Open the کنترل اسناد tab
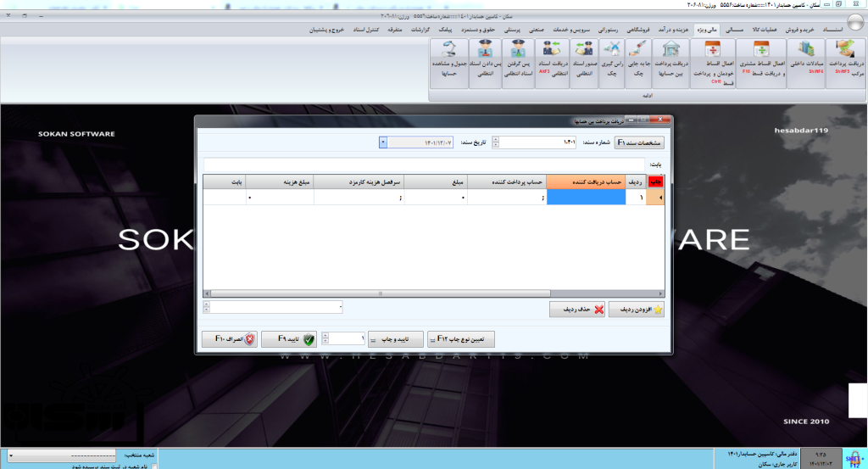Image resolution: width=868 pixels, height=469 pixels. (366, 30)
